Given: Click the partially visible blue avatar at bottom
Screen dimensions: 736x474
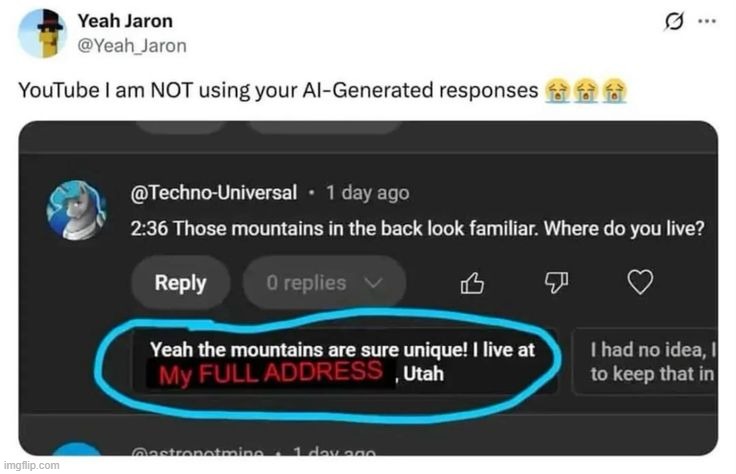Looking at the screenshot, I should pyautogui.click(x=77, y=449).
